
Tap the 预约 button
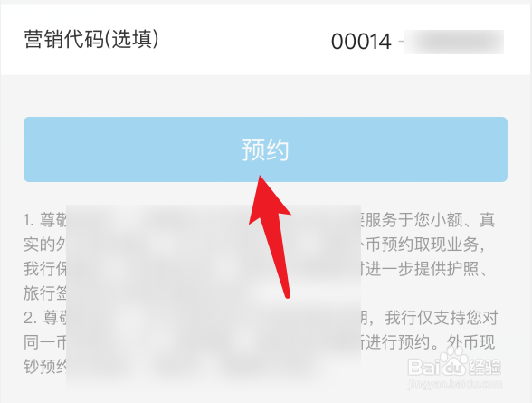265,149
